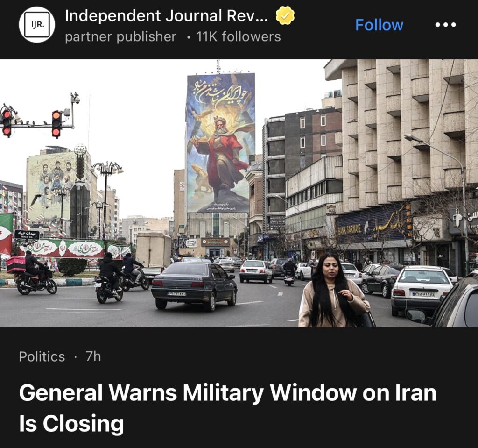Open the three-dot more options menu
This screenshot has height=448, width=478.
coord(445,25)
